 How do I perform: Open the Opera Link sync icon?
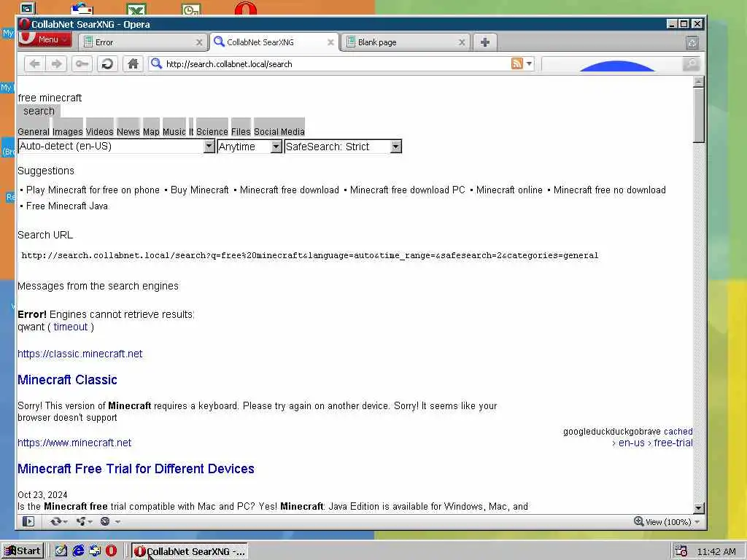point(58,521)
